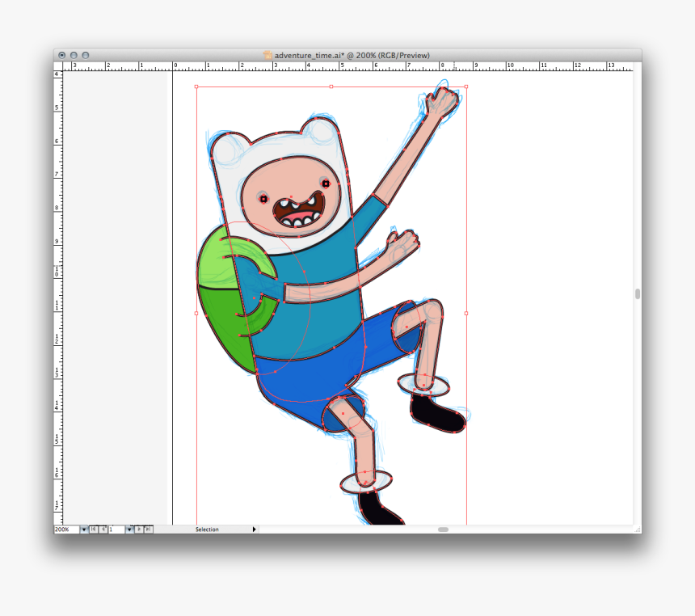Click Finn's green backpack upper half
Screen dimensions: 695x616
[217, 264]
